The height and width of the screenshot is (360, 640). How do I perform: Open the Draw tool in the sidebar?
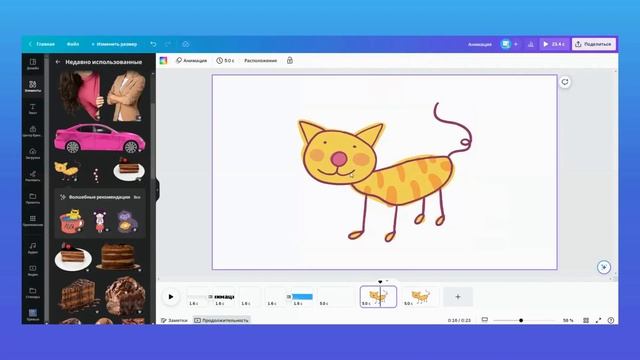tap(33, 176)
